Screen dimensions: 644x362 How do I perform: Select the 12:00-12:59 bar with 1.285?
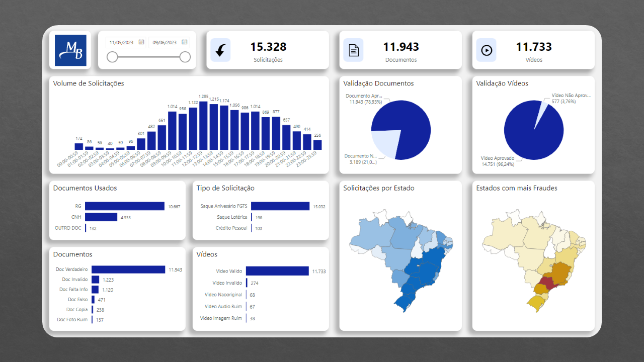[x=204, y=126]
